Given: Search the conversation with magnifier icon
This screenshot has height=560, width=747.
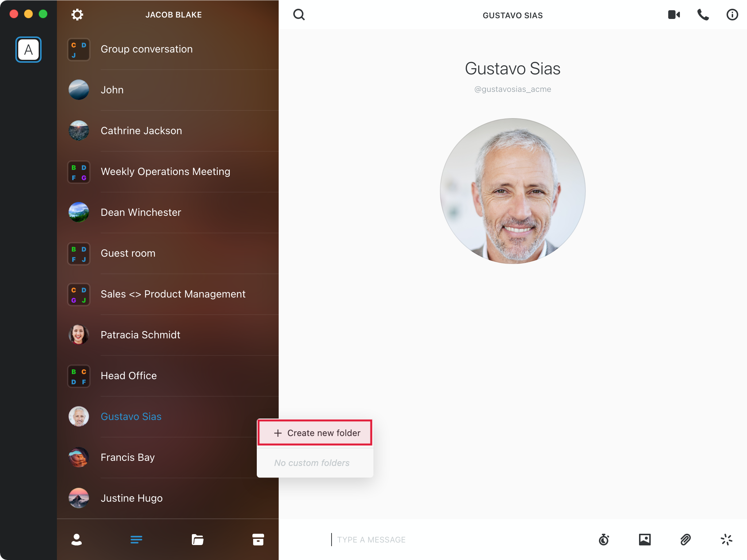Looking at the screenshot, I should pyautogui.click(x=299, y=15).
